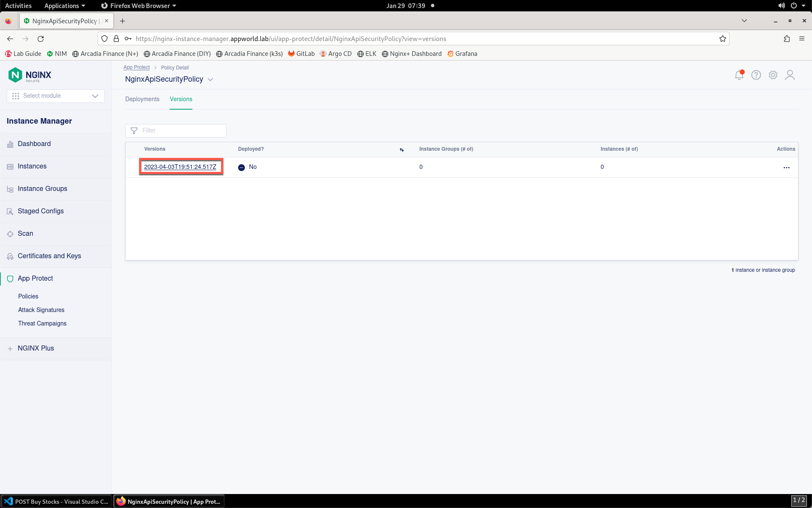Open Argo CD bookmark
This screenshot has height=508, width=812.
[x=336, y=54]
